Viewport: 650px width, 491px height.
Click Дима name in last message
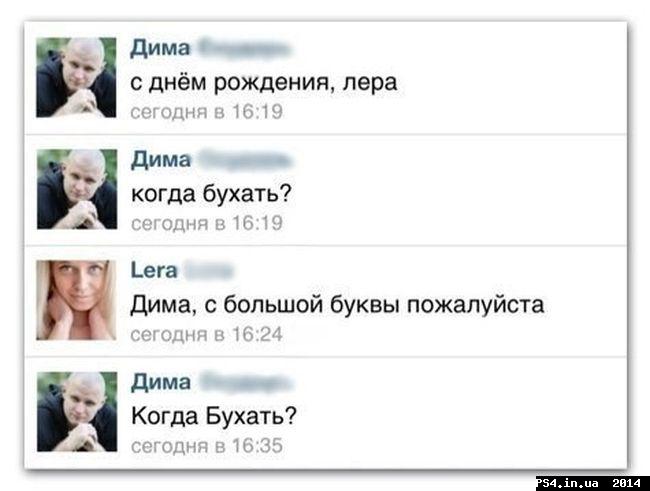(x=161, y=382)
